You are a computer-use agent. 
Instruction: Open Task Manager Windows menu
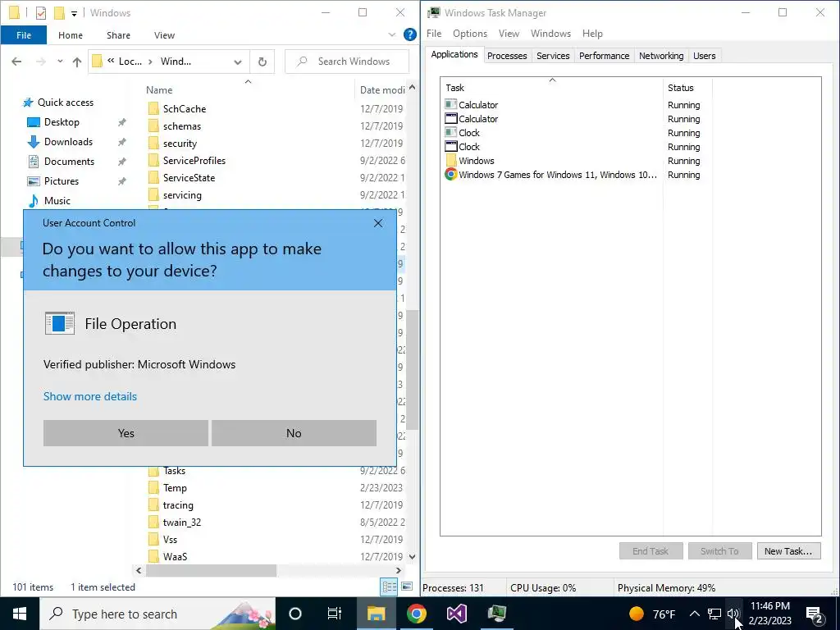click(x=550, y=33)
